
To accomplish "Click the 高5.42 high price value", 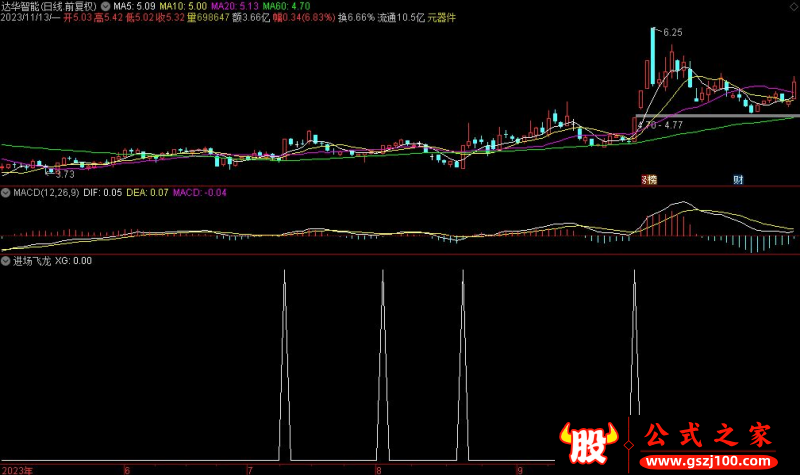I will (x=108, y=18).
